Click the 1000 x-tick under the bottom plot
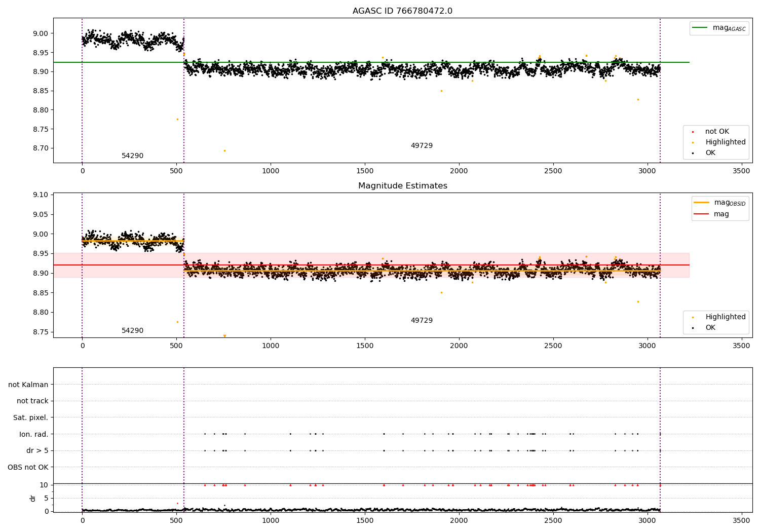760x532 pixels. [x=271, y=520]
